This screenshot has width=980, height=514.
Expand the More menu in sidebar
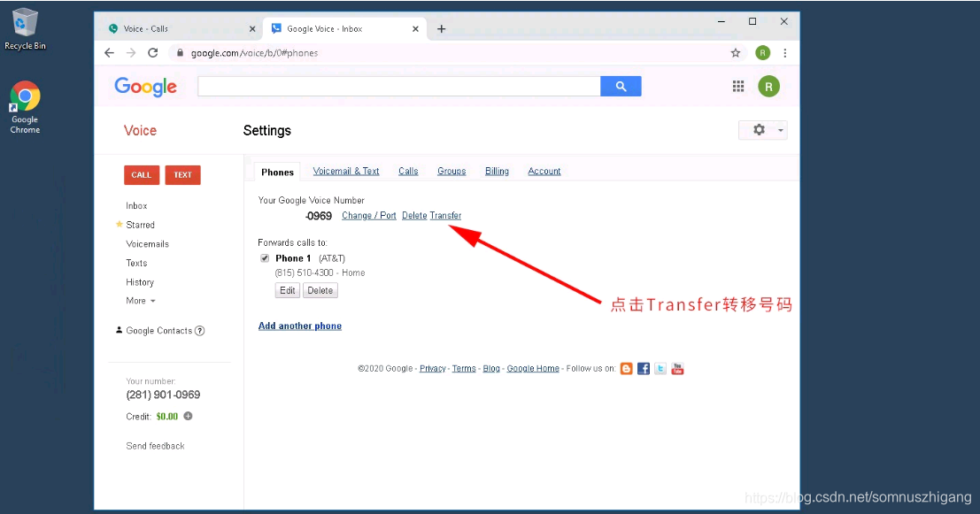coord(140,301)
